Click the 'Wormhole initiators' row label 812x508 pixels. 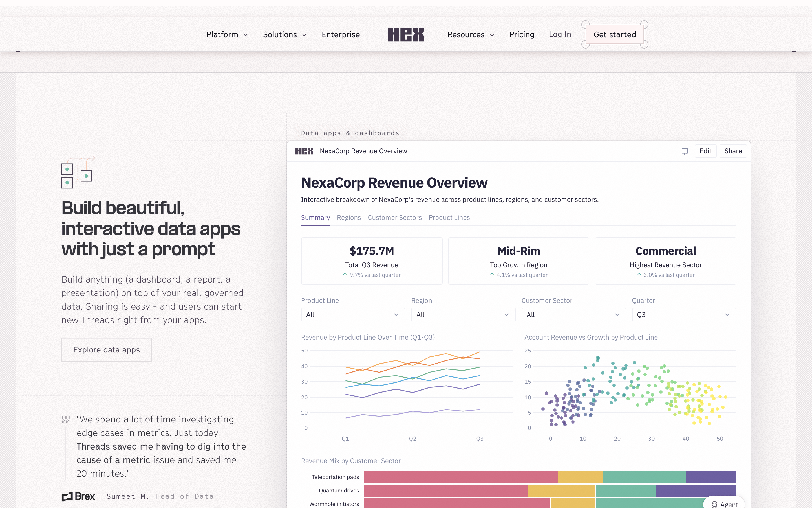[334, 504]
